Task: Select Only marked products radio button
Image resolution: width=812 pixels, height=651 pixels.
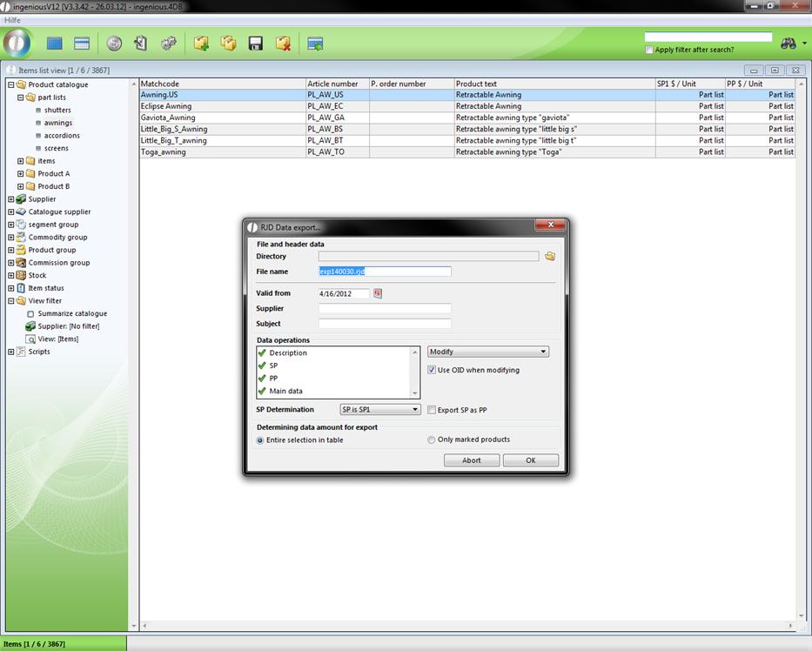Action: click(x=432, y=440)
